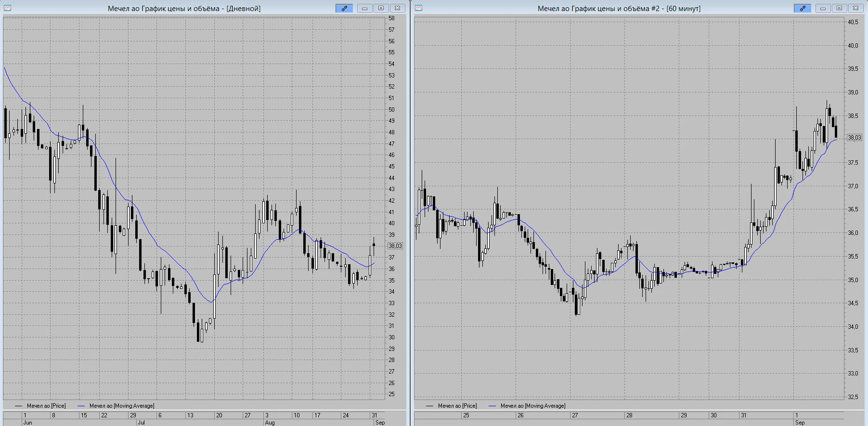868x426 pixels.
Task: Click the '25' value on the daily price axis
Action: coord(391,394)
